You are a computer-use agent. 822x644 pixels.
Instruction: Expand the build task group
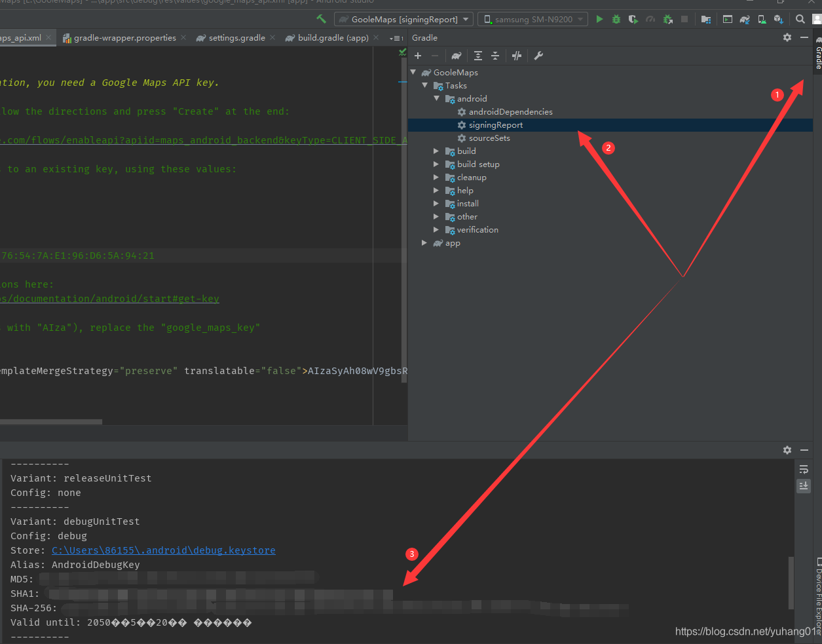pos(437,151)
